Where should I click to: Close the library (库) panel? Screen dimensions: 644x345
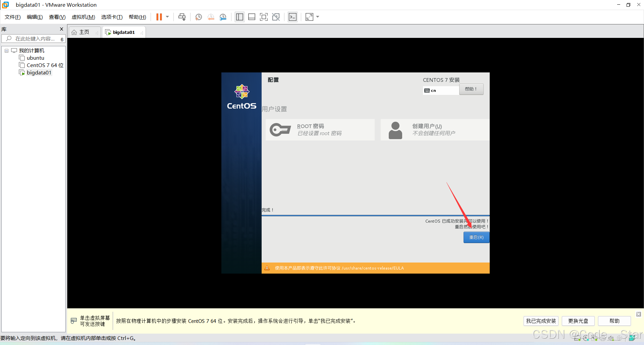pos(61,29)
